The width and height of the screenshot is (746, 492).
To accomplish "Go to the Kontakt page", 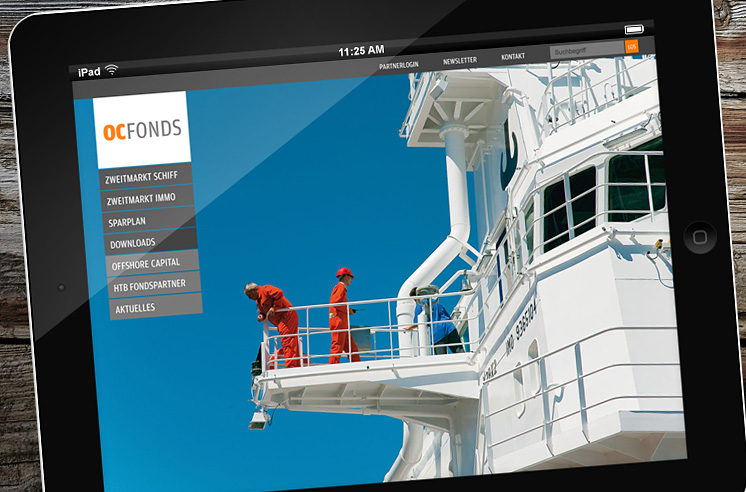I will (x=513, y=56).
